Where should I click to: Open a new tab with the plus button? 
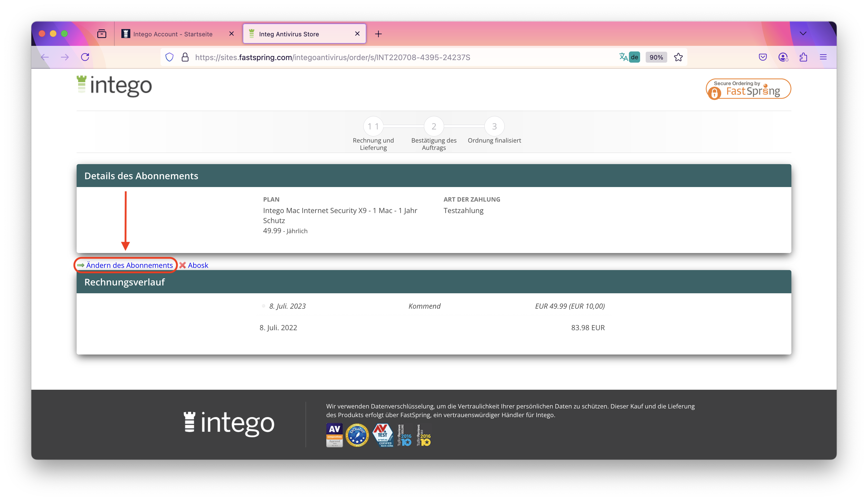point(378,34)
